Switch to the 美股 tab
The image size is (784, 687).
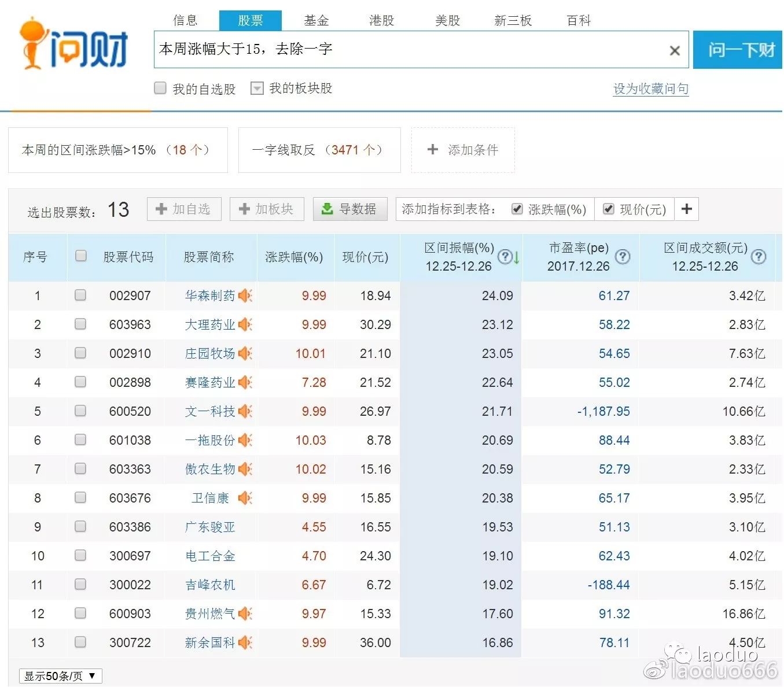tap(447, 20)
